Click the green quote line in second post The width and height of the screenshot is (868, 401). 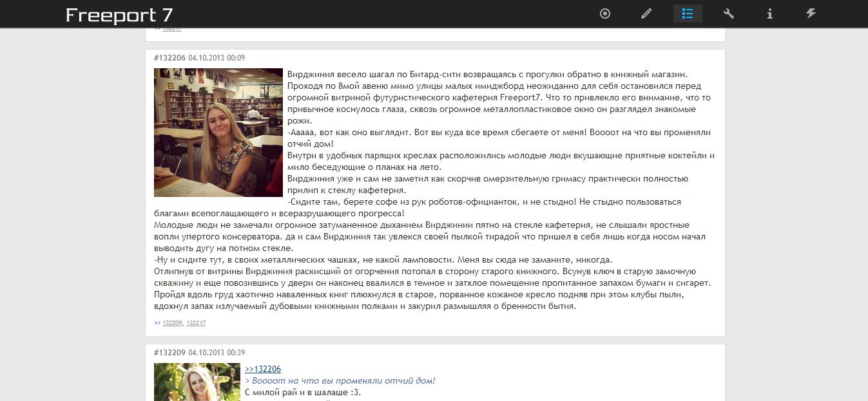340,381
